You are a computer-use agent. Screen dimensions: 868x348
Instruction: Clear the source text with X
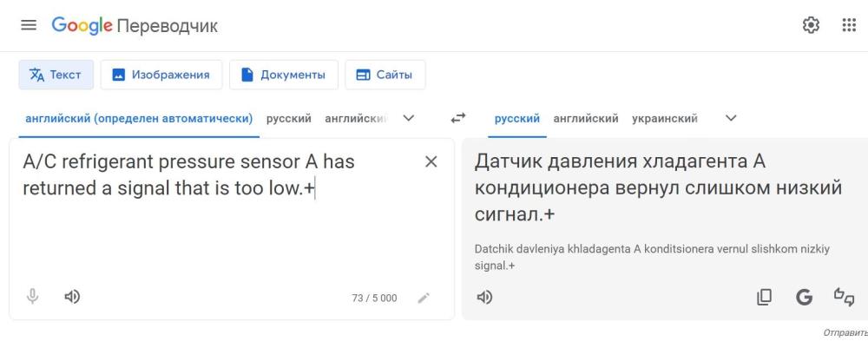(x=431, y=161)
